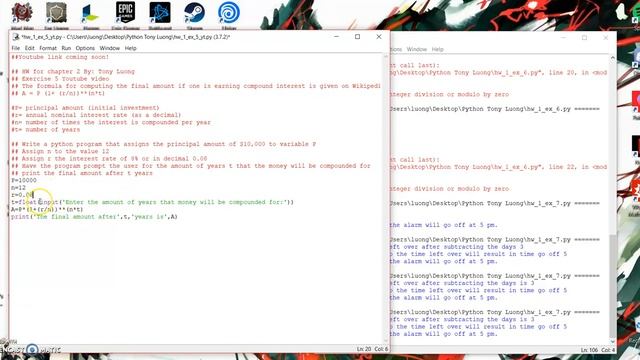The height and width of the screenshot is (360, 640).
Task: Maximize the hw_1_ex_5_yt.py editor window
Action: 358,37
